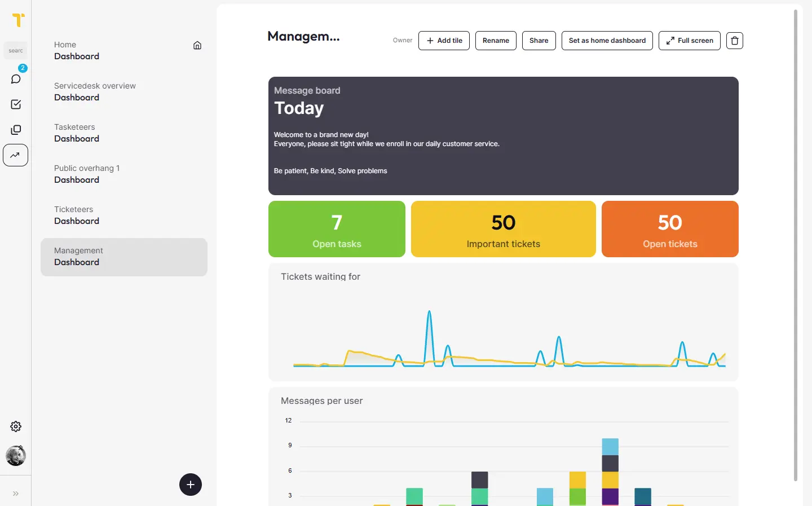Click the yellow T app logo
812x506 pixels.
[18, 20]
